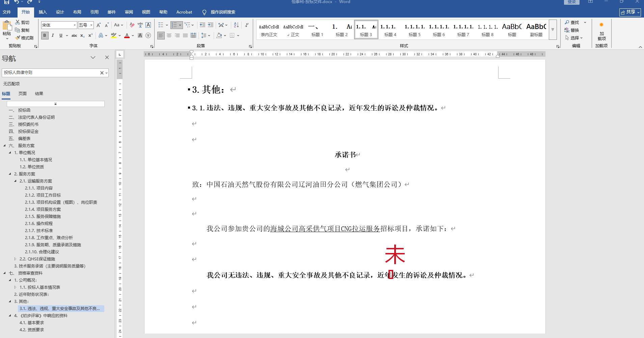Click the 共享 share button
This screenshot has height=338, width=644.
630,12
